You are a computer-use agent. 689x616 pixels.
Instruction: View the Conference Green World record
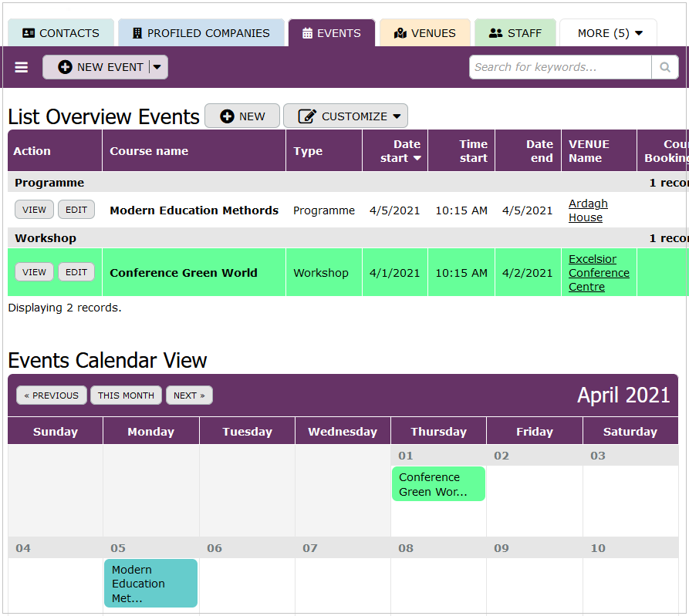point(34,272)
